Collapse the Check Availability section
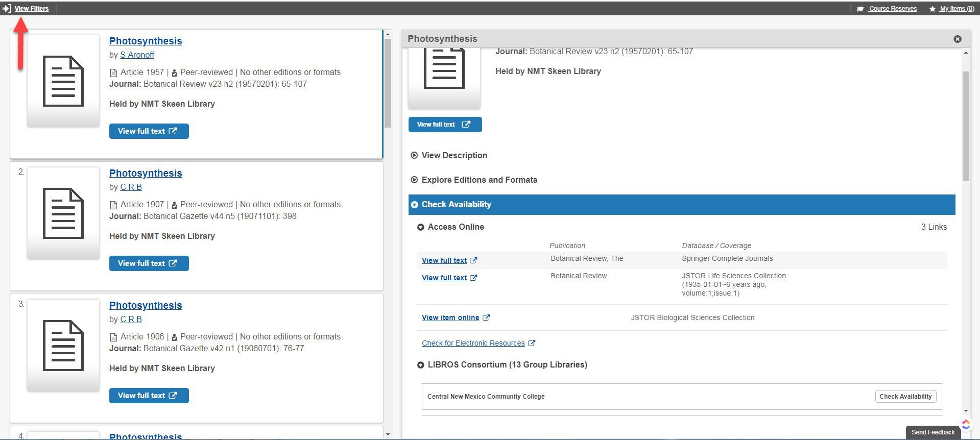Image resolution: width=980 pixels, height=440 pixels. click(x=414, y=204)
